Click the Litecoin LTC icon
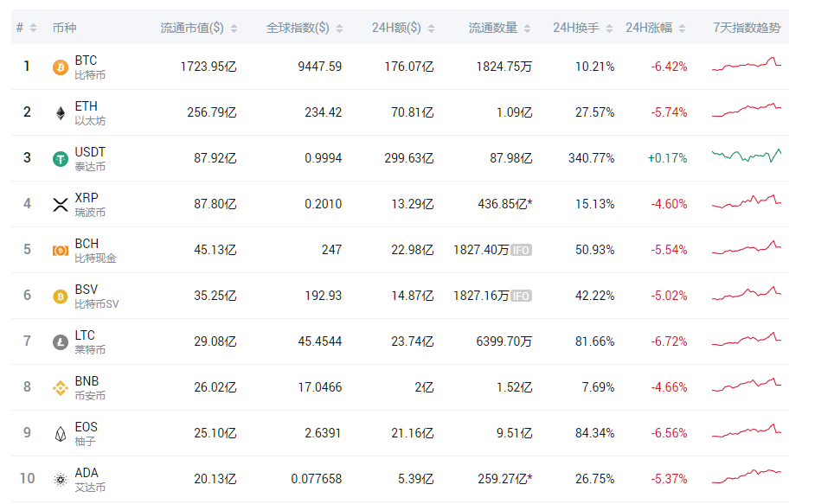Image resolution: width=815 pixels, height=504 pixels. click(x=61, y=342)
